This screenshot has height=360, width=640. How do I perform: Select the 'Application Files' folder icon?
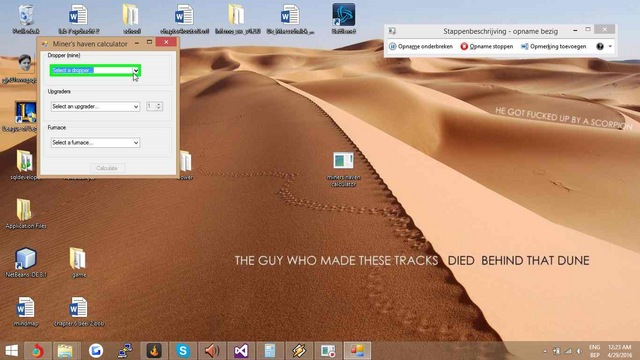click(x=25, y=214)
